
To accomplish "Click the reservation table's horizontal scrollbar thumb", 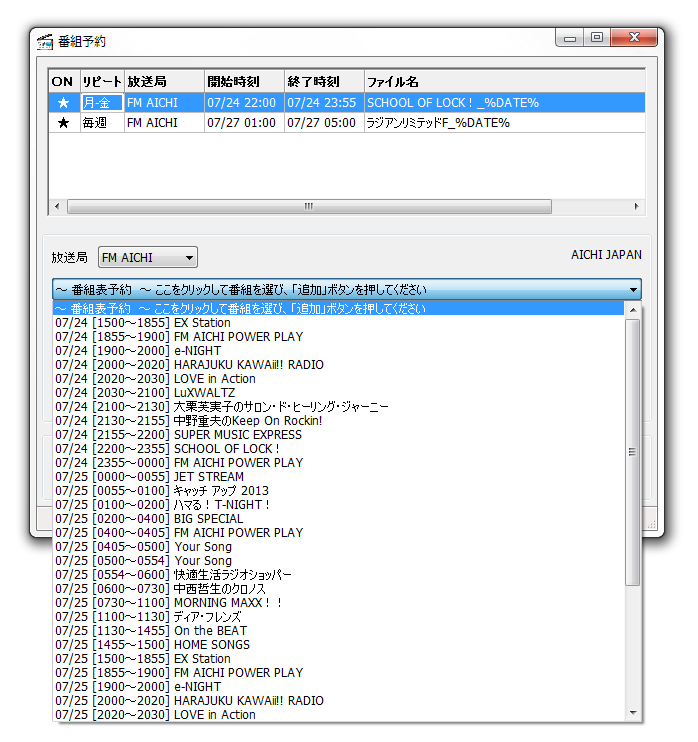I will (309, 206).
